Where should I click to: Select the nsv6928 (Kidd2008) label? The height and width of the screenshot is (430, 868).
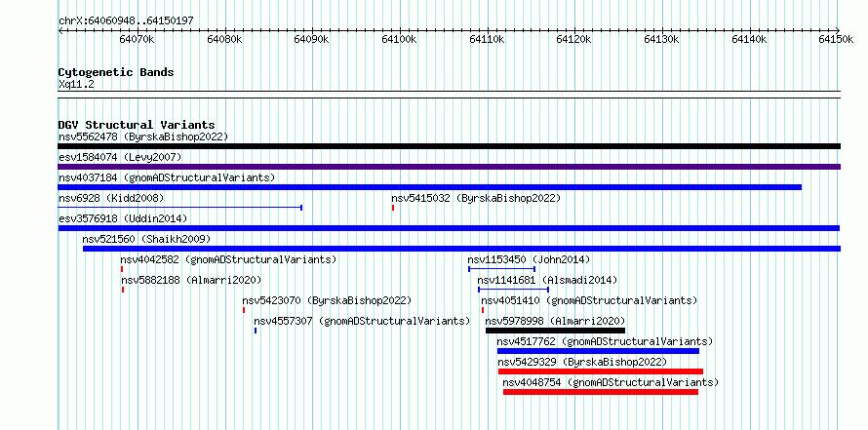tap(111, 198)
